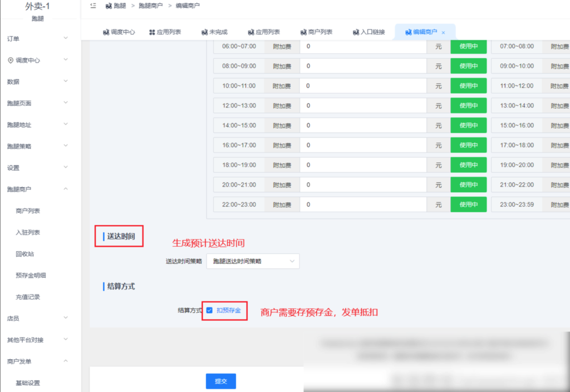This screenshot has height=392, width=570.
Task: Click the icon before the 未完成 tab label
Action: [x=206, y=32]
